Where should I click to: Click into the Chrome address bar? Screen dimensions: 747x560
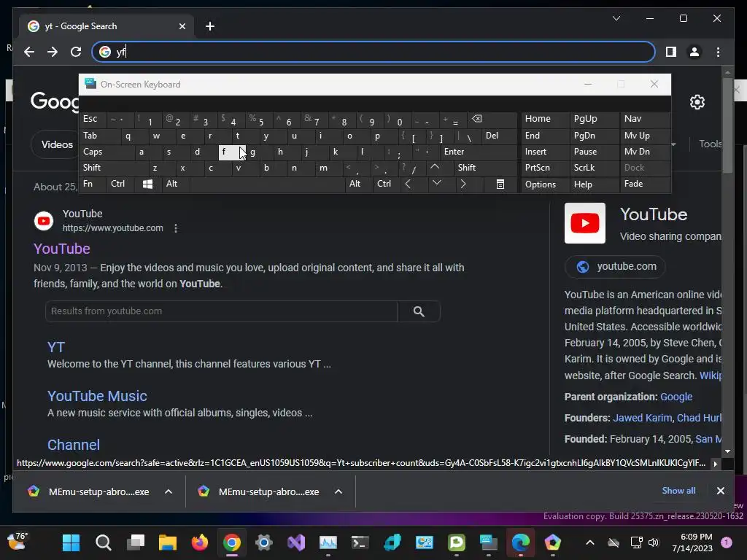(x=373, y=52)
